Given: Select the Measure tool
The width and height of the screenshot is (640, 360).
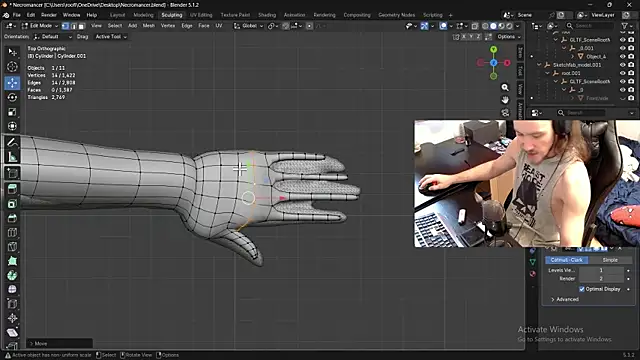Looking at the screenshot, I should (12, 157).
